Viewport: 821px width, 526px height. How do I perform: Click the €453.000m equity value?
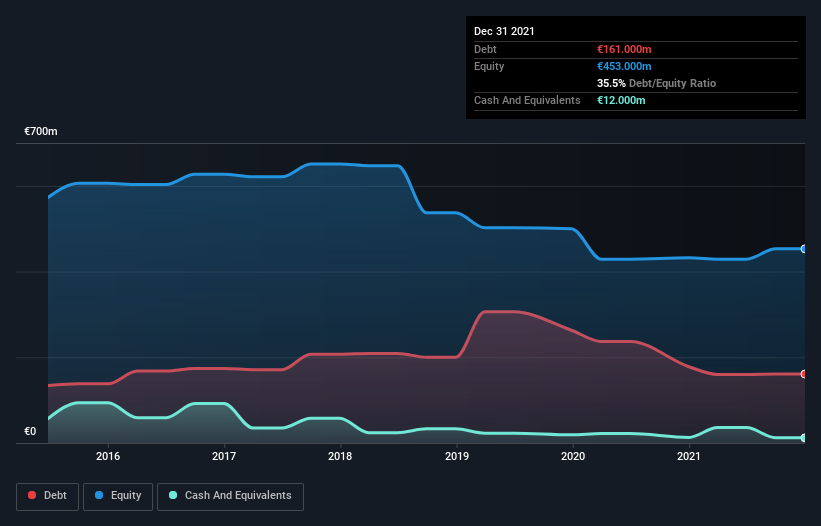624,66
